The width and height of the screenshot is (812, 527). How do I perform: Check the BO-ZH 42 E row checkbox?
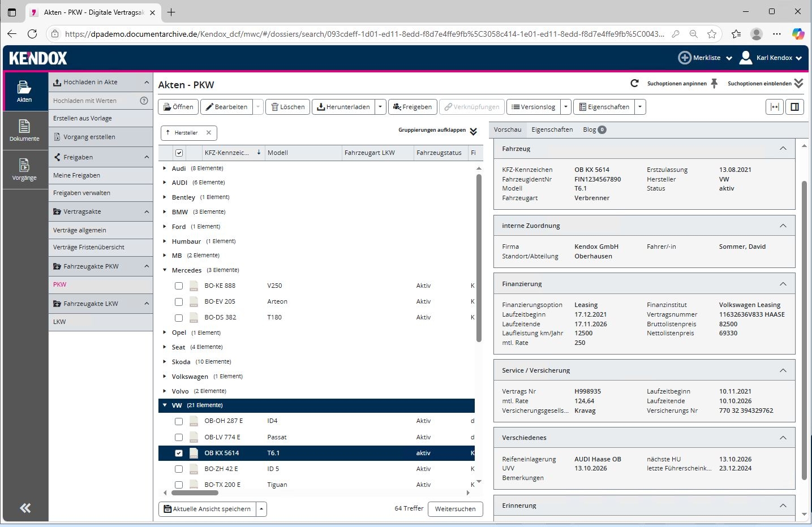click(x=179, y=469)
